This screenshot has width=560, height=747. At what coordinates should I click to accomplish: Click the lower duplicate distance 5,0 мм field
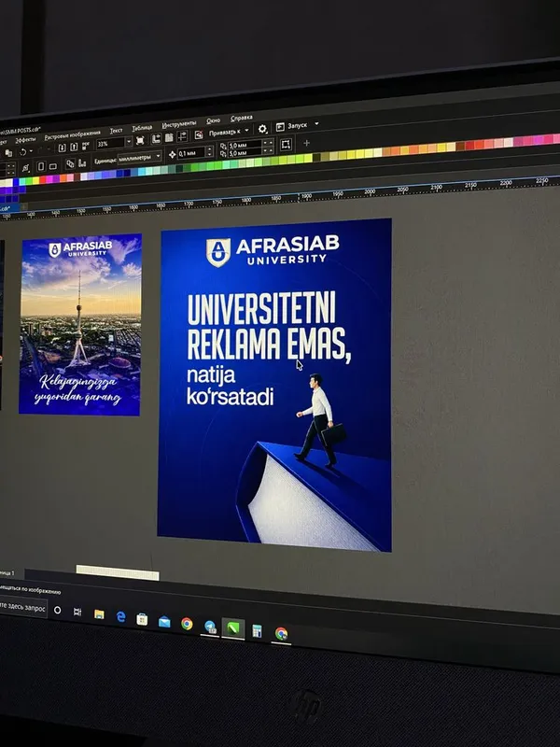[245, 153]
